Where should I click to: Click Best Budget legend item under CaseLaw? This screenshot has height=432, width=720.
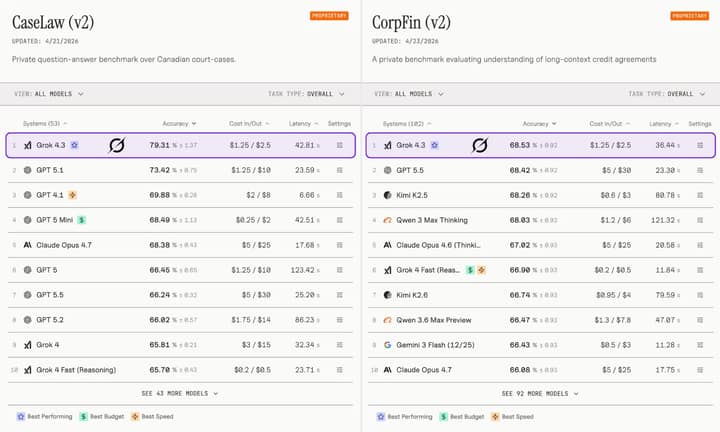[x=101, y=416]
